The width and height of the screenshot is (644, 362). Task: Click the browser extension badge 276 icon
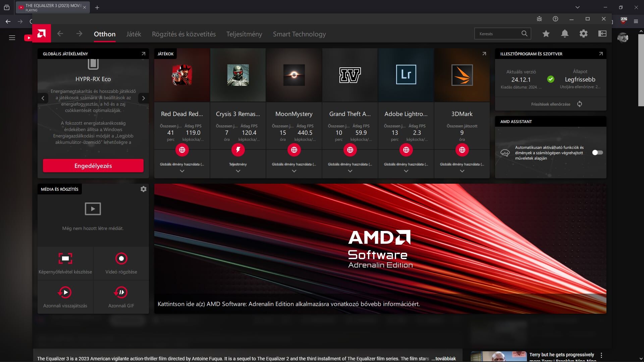pyautogui.click(x=624, y=21)
